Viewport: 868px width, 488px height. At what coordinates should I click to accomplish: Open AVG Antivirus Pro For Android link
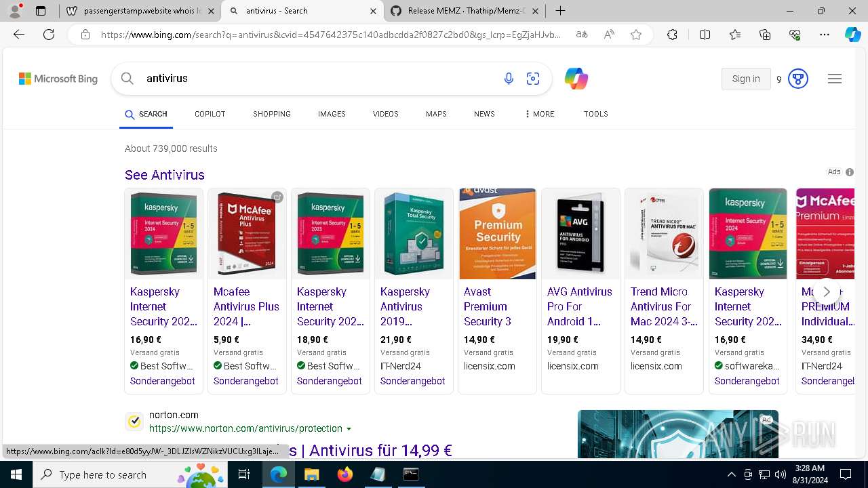pyautogui.click(x=580, y=306)
